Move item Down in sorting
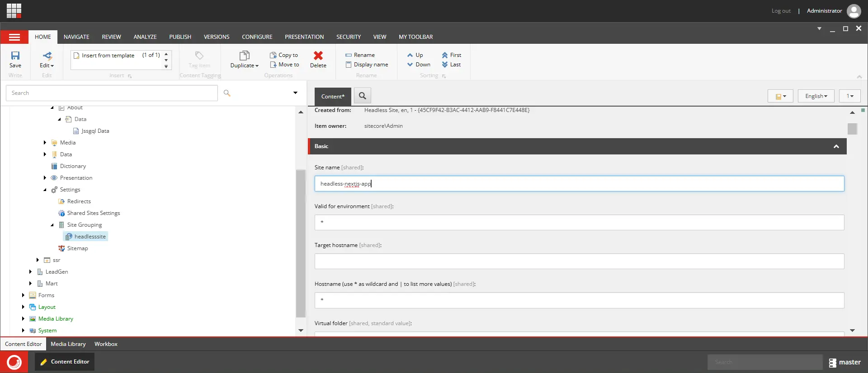 [419, 65]
